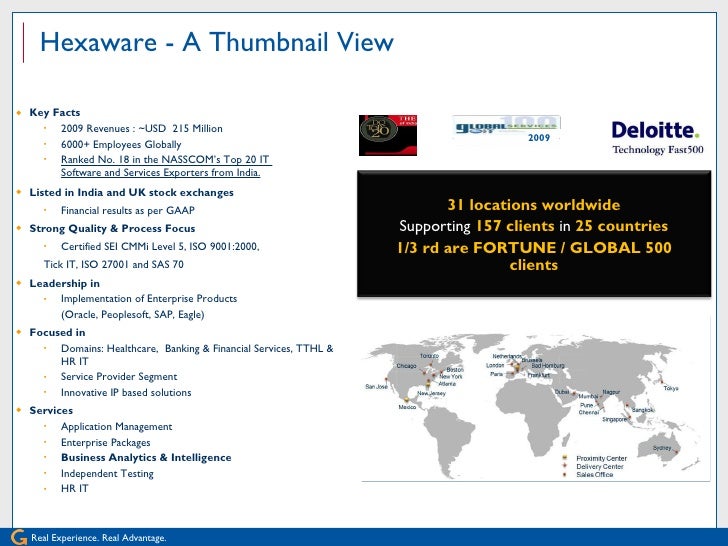Click the Sydney label on the map
Viewport: 728px width, 546px height.
click(662, 448)
